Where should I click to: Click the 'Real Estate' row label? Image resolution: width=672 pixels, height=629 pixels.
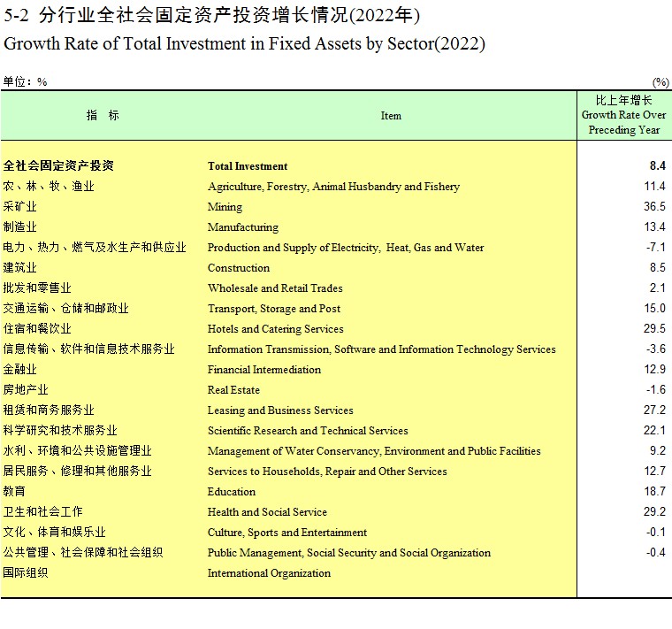point(233,390)
